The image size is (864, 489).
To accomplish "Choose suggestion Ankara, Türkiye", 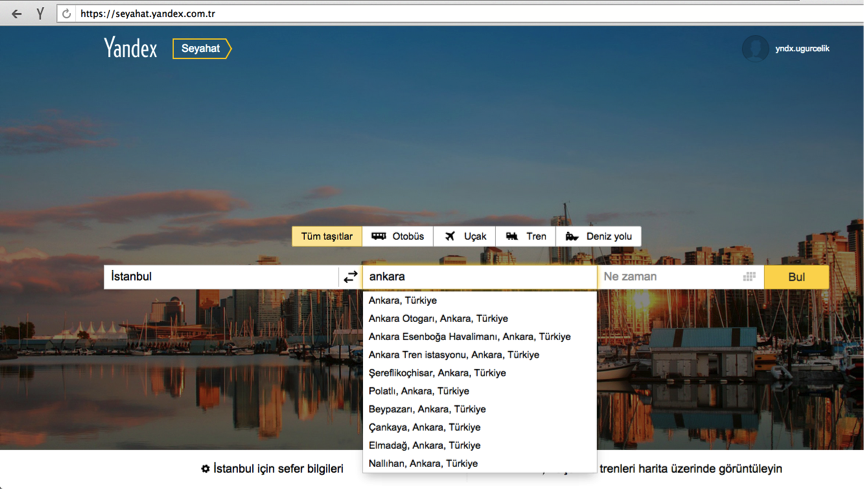I will 479,300.
